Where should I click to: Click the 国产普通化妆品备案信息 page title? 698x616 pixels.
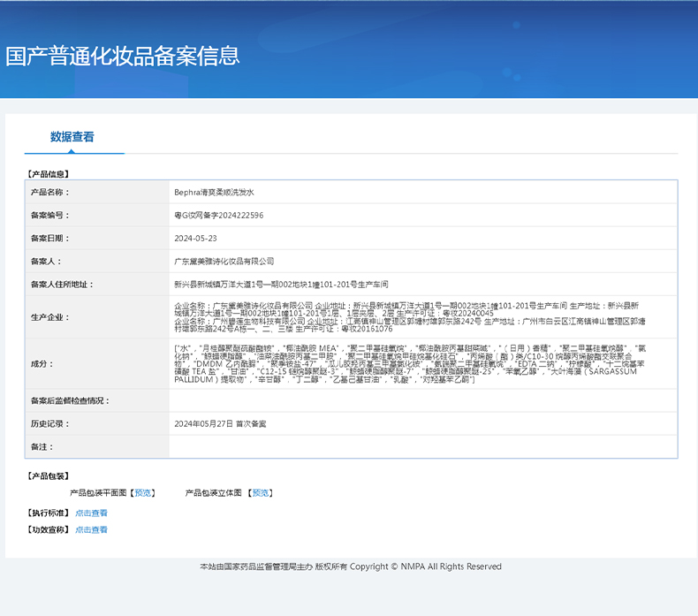tap(122, 56)
